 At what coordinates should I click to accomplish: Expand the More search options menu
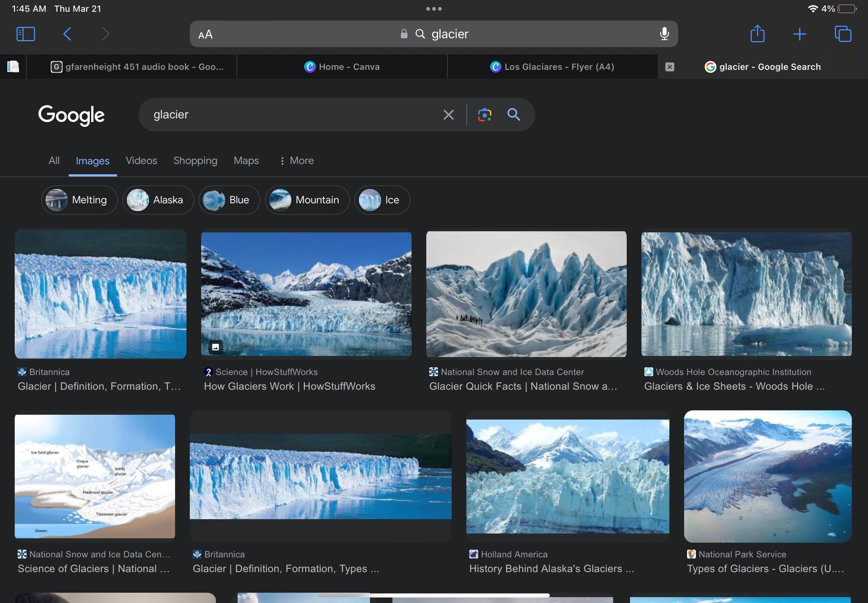[x=297, y=161]
